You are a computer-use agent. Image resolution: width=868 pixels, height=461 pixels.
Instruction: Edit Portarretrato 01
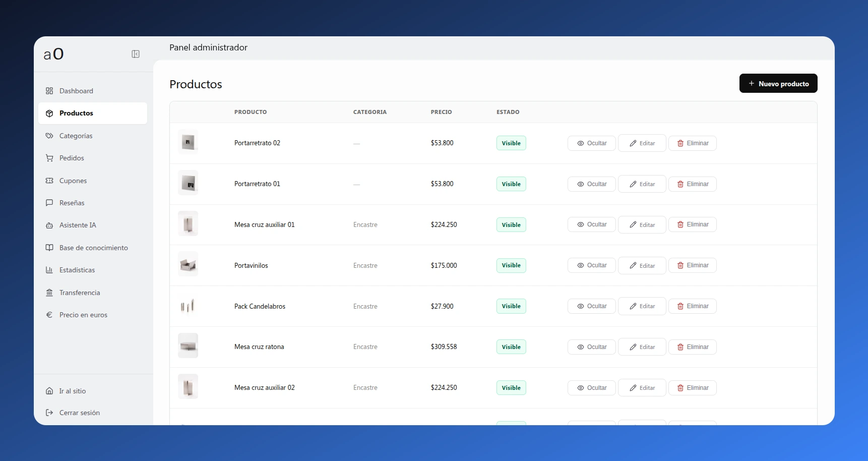(642, 184)
